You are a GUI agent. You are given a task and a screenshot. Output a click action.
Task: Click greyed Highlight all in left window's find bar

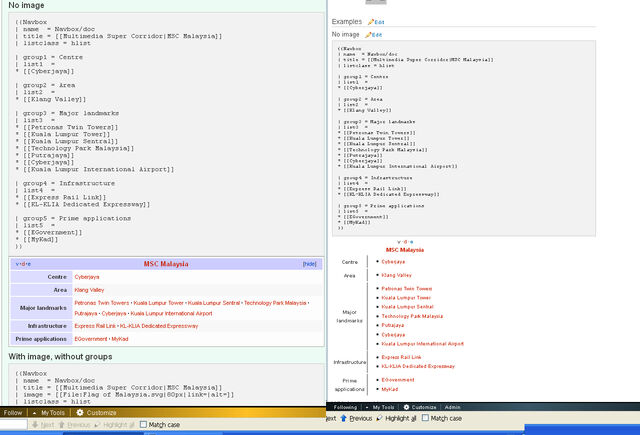pyautogui.click(x=115, y=425)
